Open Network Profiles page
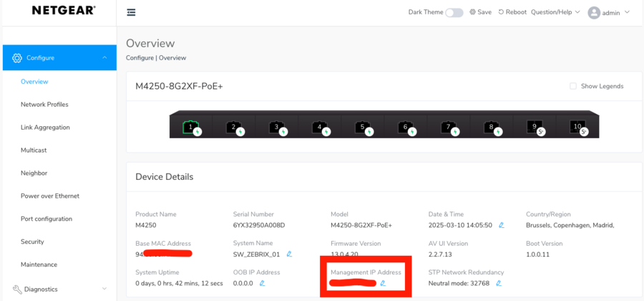Image resolution: width=644 pixels, height=301 pixels. click(44, 105)
